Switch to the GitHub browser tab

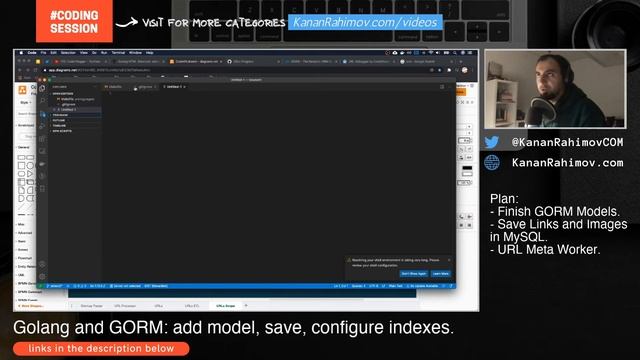[x=253, y=61]
